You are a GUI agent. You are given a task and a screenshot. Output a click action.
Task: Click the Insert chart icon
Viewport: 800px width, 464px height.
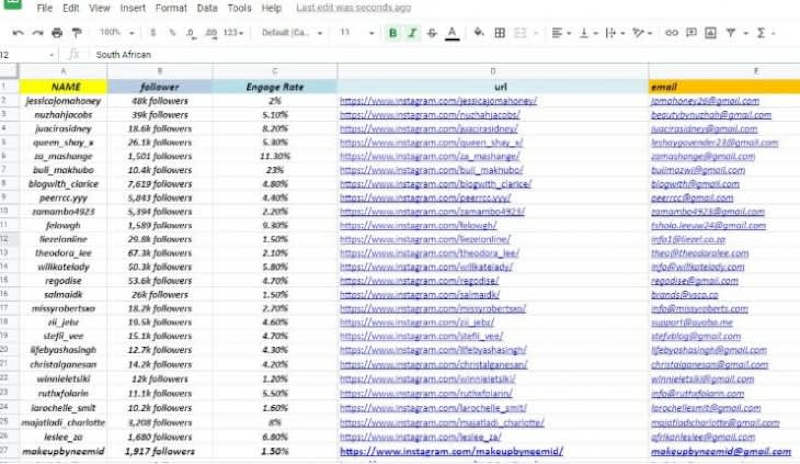711,33
